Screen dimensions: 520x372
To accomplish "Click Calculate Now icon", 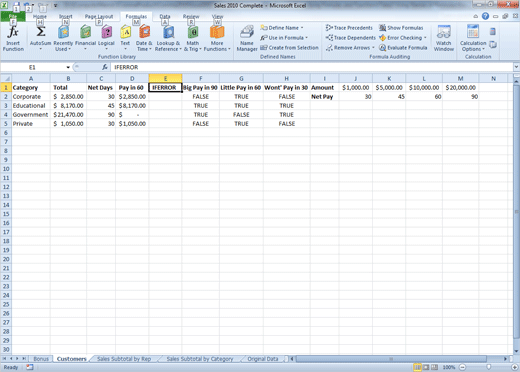I will point(493,32).
